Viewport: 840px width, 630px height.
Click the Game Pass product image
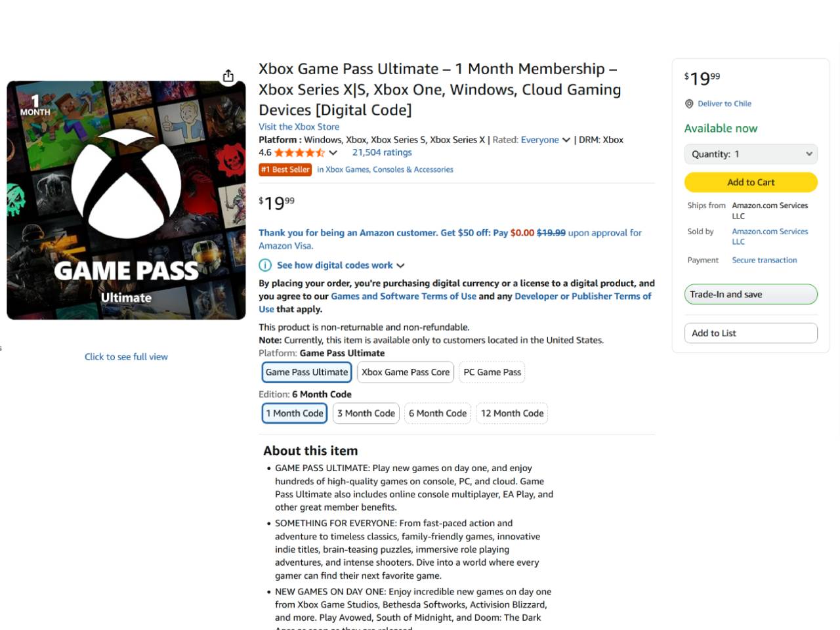(126, 200)
